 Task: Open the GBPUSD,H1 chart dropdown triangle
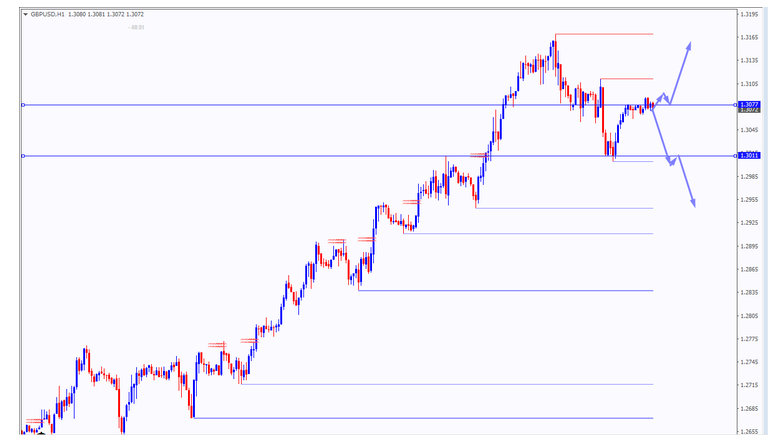point(25,14)
